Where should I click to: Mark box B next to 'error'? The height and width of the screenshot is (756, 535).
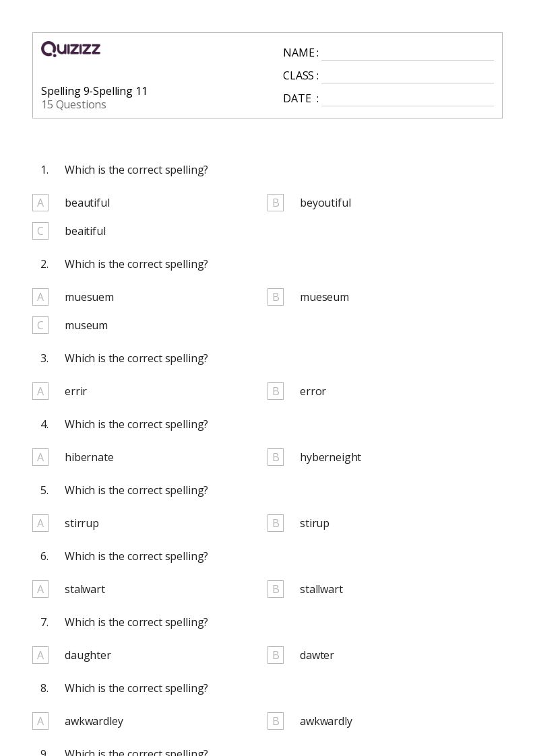tap(276, 392)
